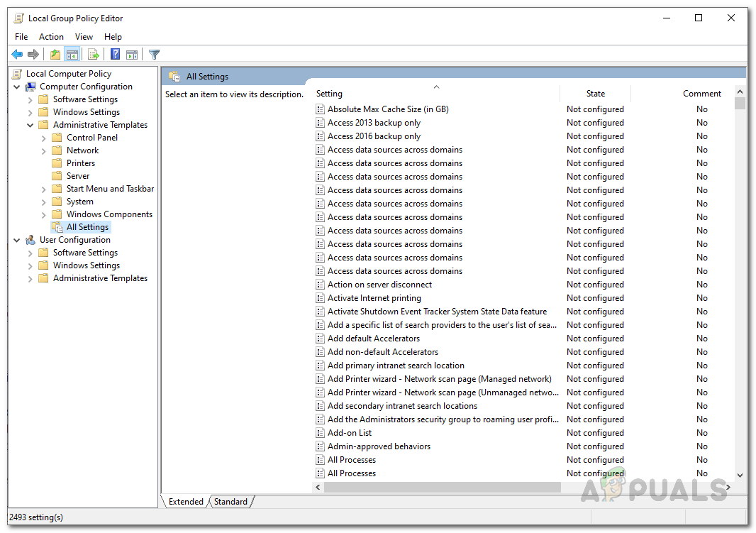
Task: Open the View menu
Action: tap(84, 37)
